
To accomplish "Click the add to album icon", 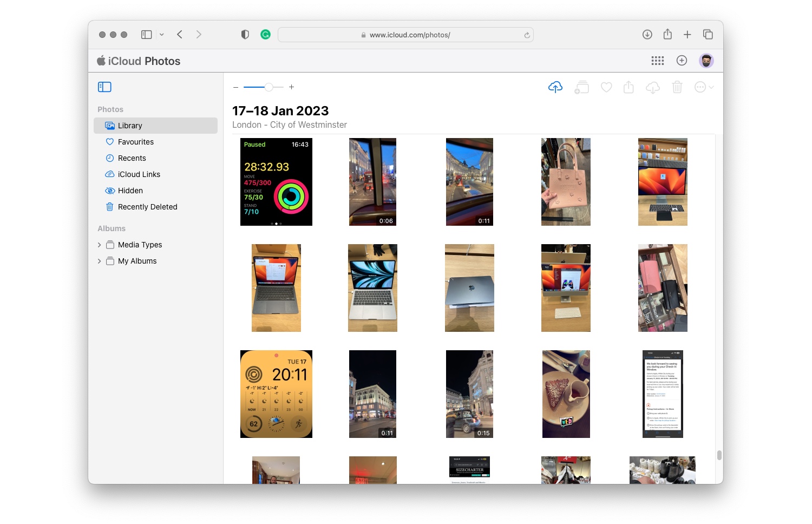I will (x=581, y=87).
